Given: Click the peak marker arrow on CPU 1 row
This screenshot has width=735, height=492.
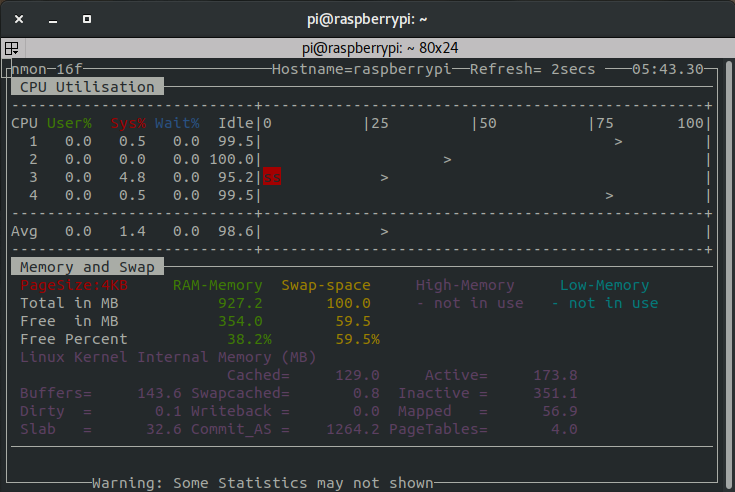Looking at the screenshot, I should (619, 142).
